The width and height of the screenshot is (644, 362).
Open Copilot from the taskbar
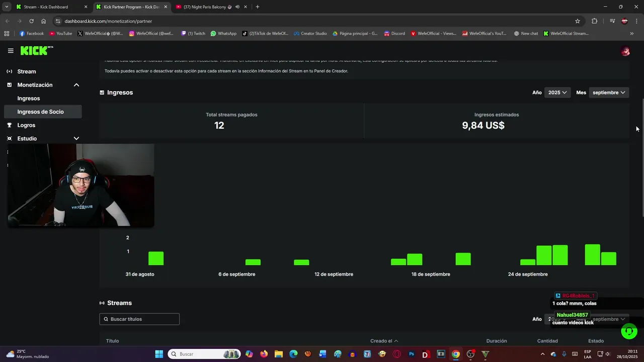coord(249,354)
